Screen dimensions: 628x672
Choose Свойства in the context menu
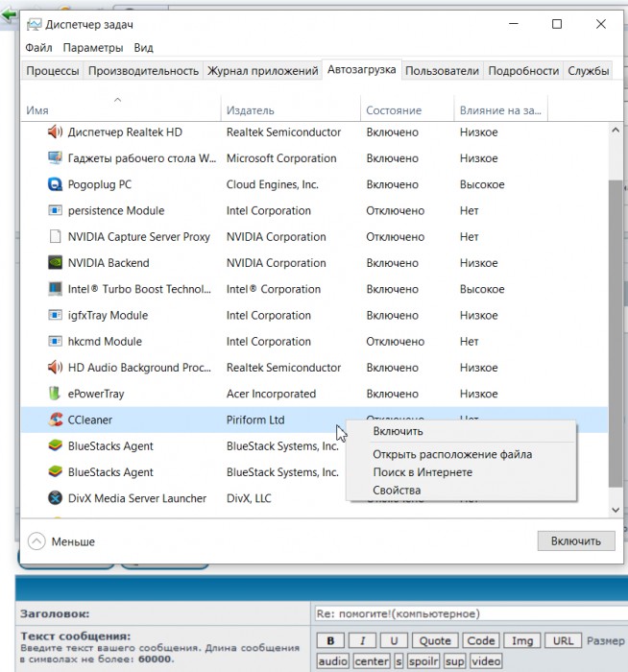(x=461, y=490)
